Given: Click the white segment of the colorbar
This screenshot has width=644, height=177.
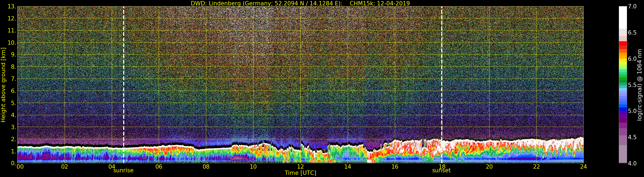Looking at the screenshot, I should pos(623,17).
